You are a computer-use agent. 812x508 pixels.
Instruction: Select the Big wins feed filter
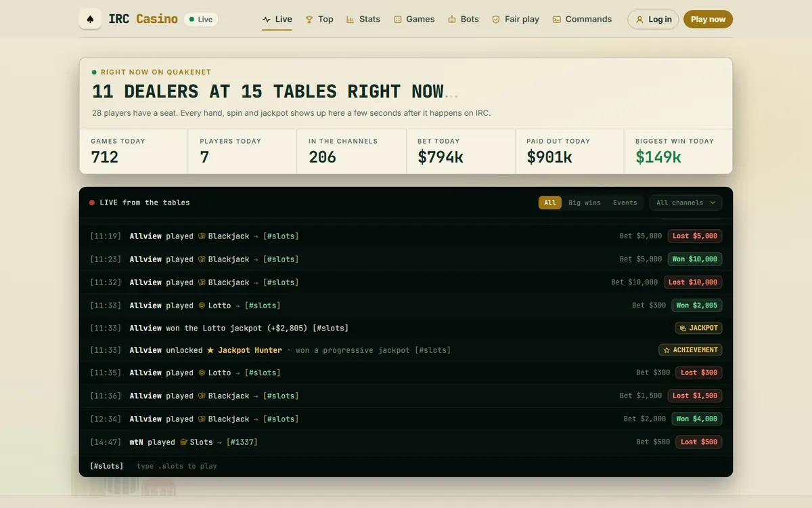point(584,203)
